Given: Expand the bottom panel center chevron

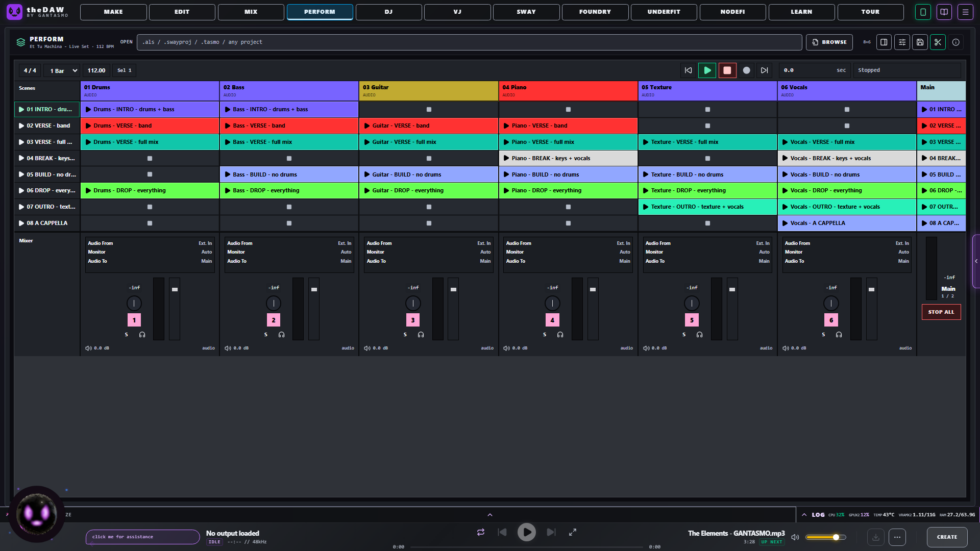Looking at the screenshot, I should point(490,515).
